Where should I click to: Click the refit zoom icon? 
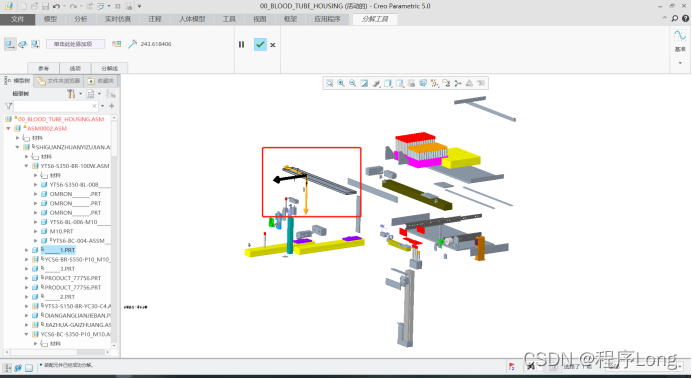329,83
